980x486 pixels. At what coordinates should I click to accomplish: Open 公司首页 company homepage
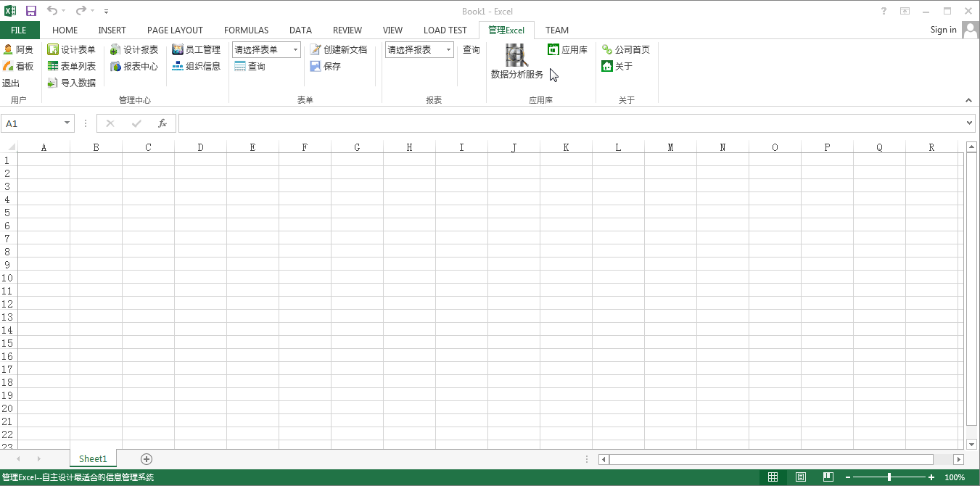point(626,50)
